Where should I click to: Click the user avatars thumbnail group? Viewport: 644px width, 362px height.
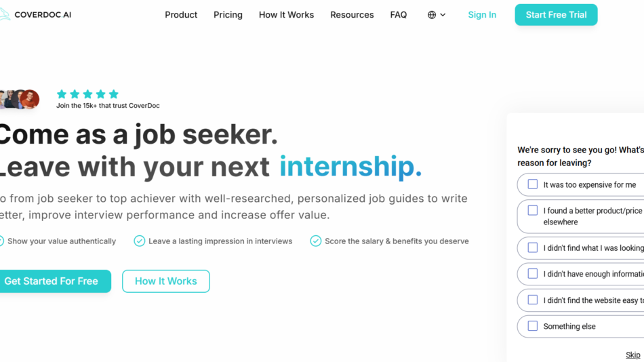click(20, 100)
